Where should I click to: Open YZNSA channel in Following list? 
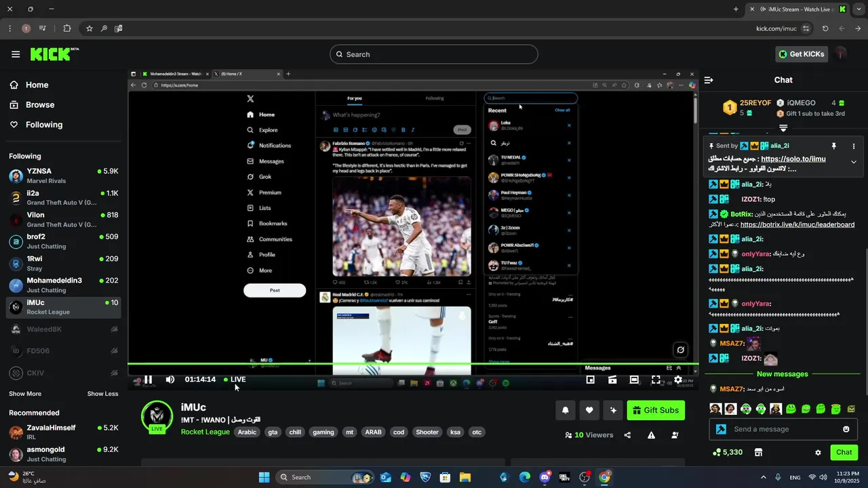[64, 176]
